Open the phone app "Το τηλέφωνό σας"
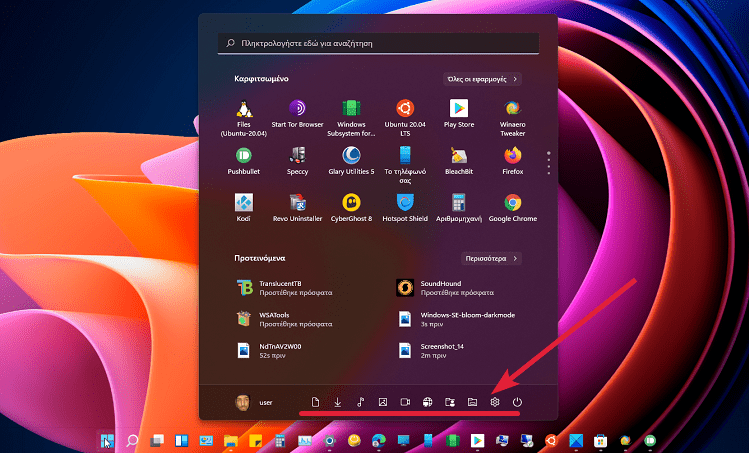 [405, 165]
